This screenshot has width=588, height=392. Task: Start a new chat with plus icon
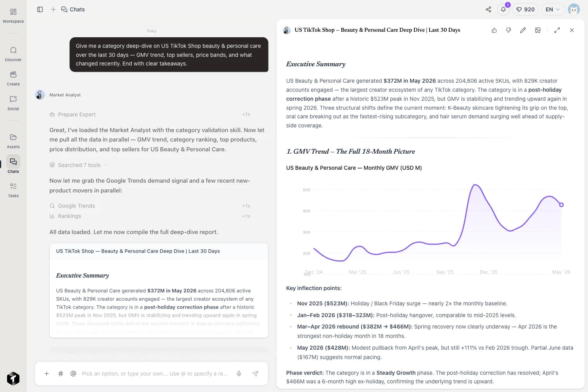click(x=53, y=9)
